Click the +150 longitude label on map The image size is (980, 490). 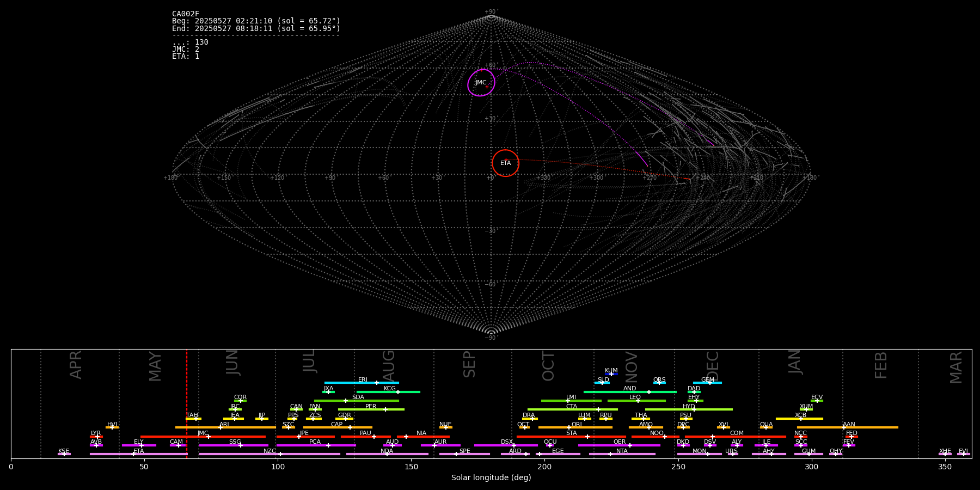224,177
